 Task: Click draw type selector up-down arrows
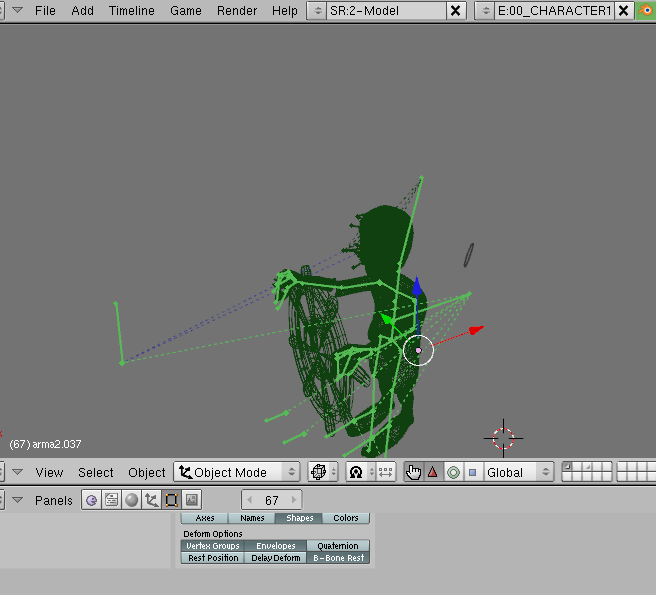point(333,472)
